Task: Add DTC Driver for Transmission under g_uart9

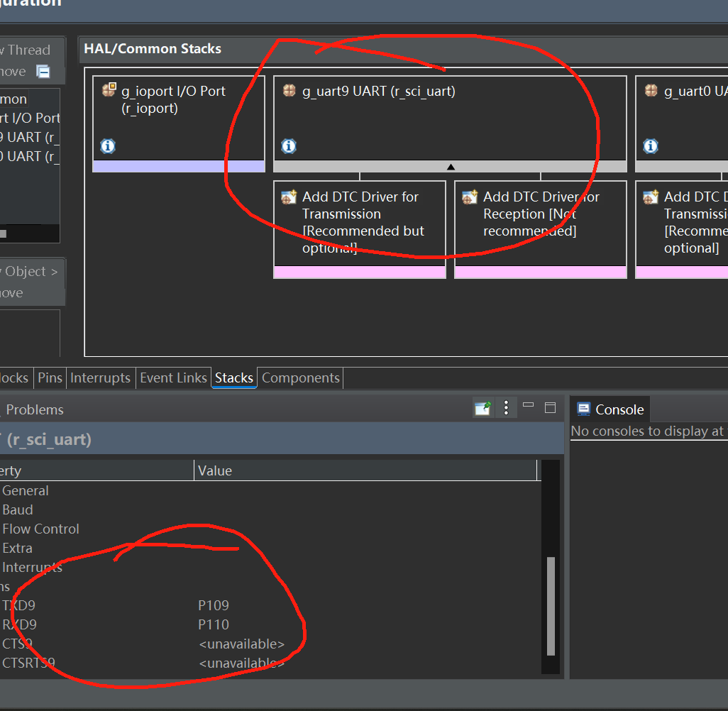Action: click(360, 229)
